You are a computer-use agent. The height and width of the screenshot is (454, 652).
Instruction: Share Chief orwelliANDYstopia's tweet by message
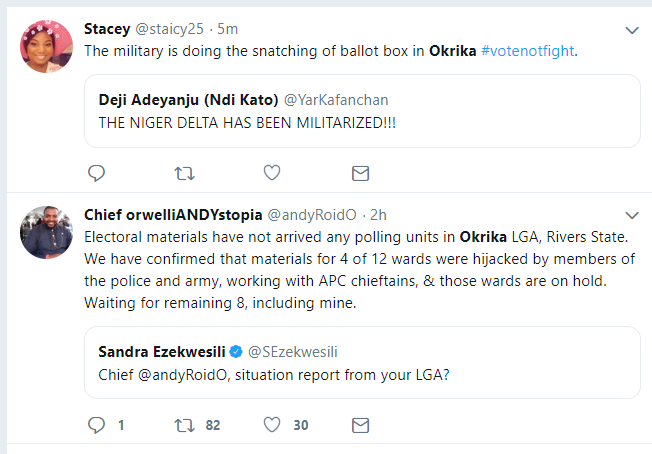[360, 425]
